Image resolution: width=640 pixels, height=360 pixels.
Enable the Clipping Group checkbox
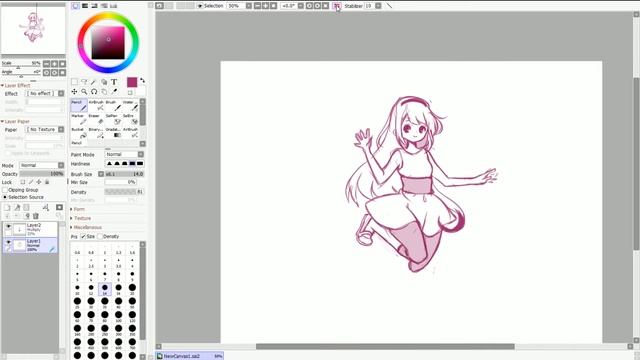click(5, 190)
